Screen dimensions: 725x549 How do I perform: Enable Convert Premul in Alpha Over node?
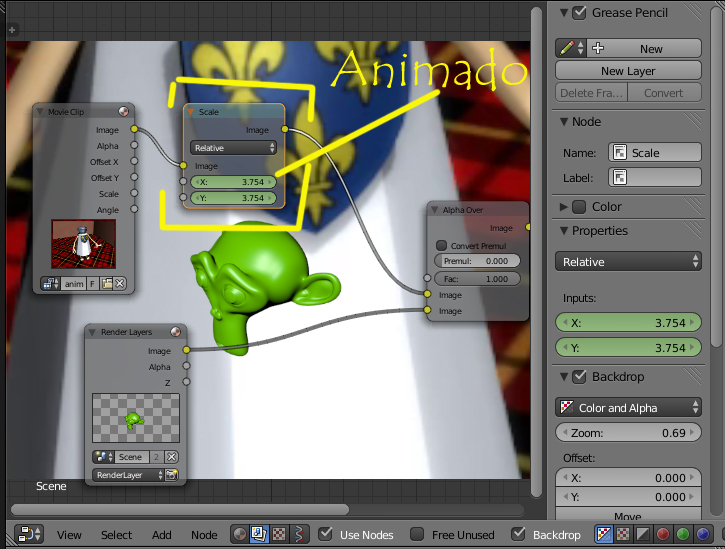click(x=442, y=245)
